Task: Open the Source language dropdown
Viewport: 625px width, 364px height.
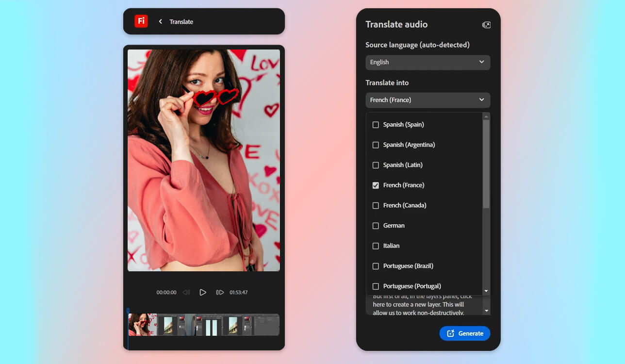Action: pyautogui.click(x=428, y=62)
